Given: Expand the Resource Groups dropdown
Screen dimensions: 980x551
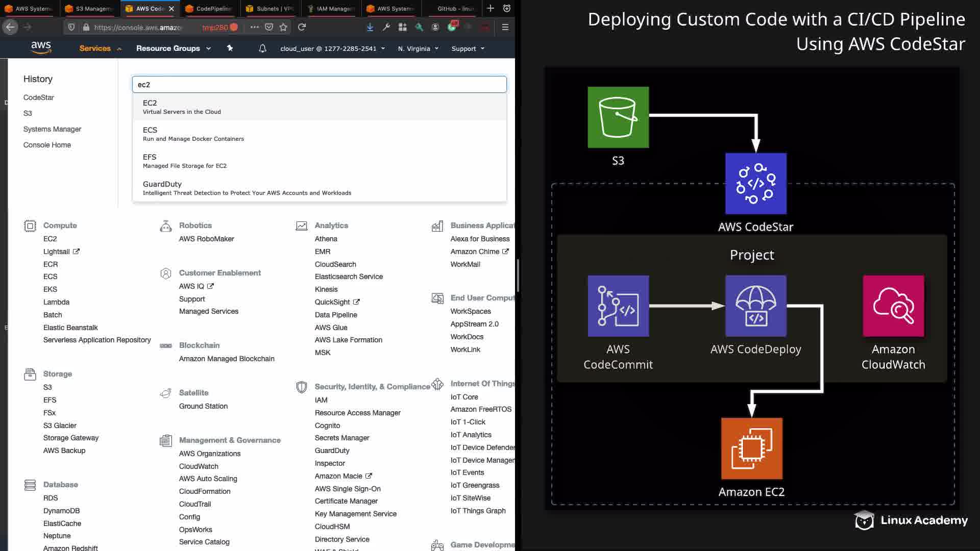Looking at the screenshot, I should 173,48.
